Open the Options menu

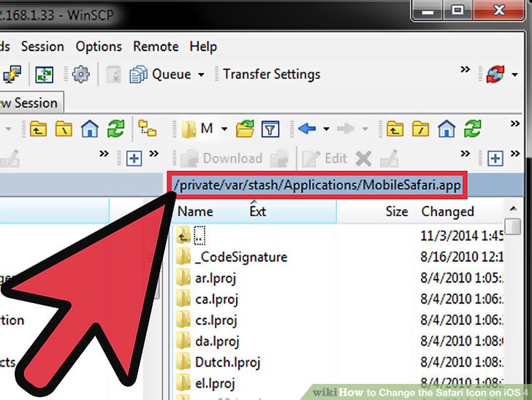99,47
